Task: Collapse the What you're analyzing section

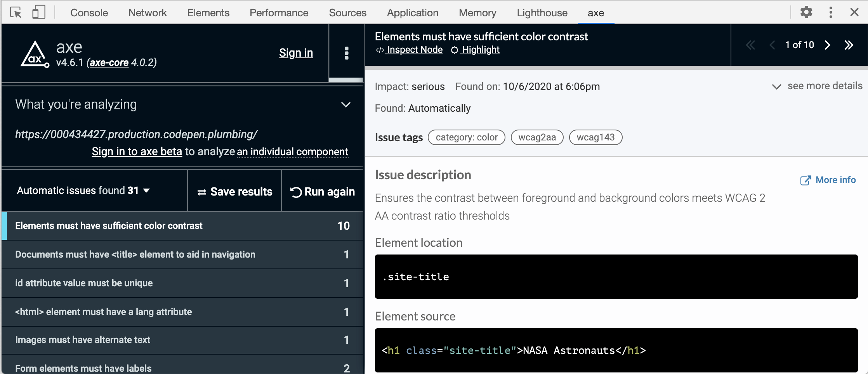Action: click(x=345, y=105)
